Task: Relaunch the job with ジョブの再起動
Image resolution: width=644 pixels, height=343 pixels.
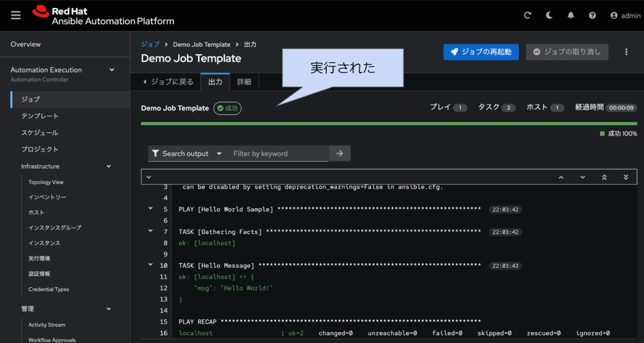Action: (x=481, y=52)
